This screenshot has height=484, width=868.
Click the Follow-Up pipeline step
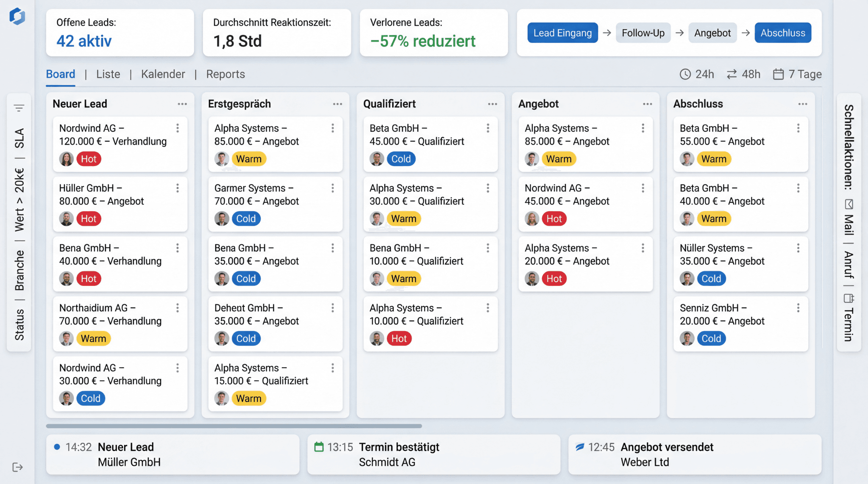point(643,33)
